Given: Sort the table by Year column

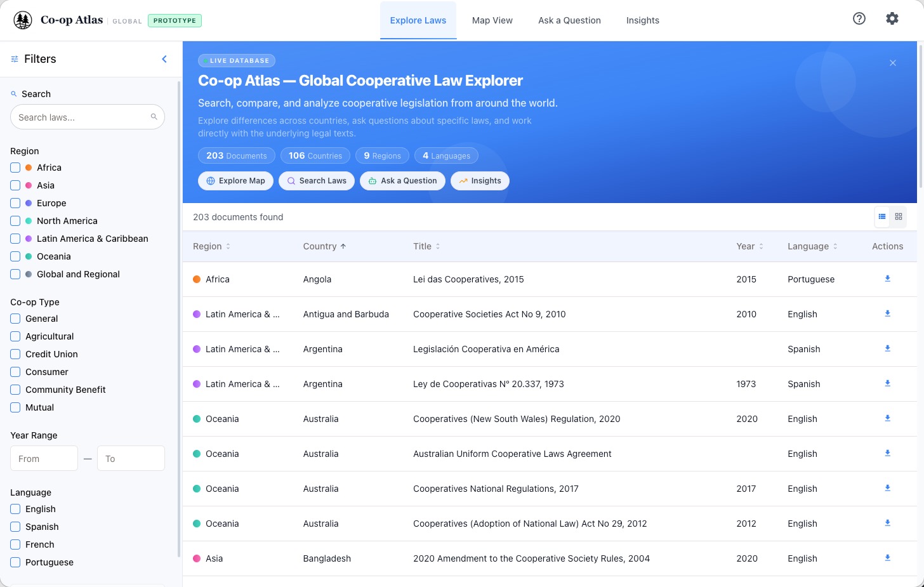Looking at the screenshot, I should pos(761,246).
